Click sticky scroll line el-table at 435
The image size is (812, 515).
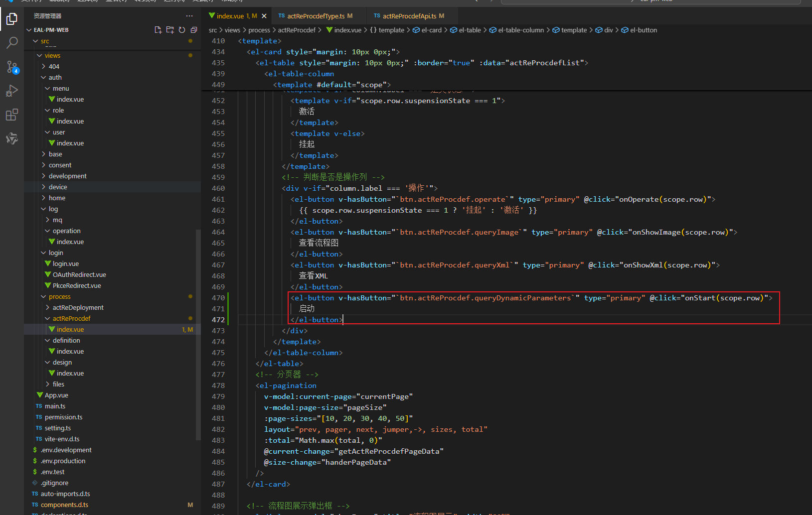pos(422,63)
